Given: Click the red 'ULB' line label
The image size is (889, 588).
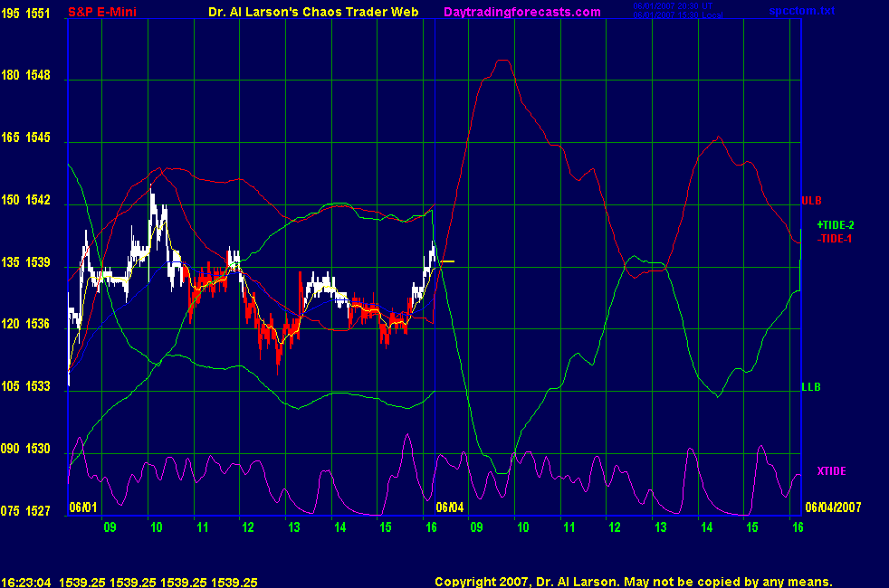Looking at the screenshot, I should click(x=811, y=201).
